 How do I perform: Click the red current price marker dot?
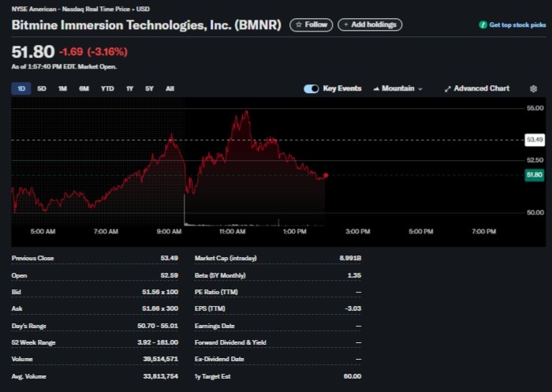tap(326, 175)
